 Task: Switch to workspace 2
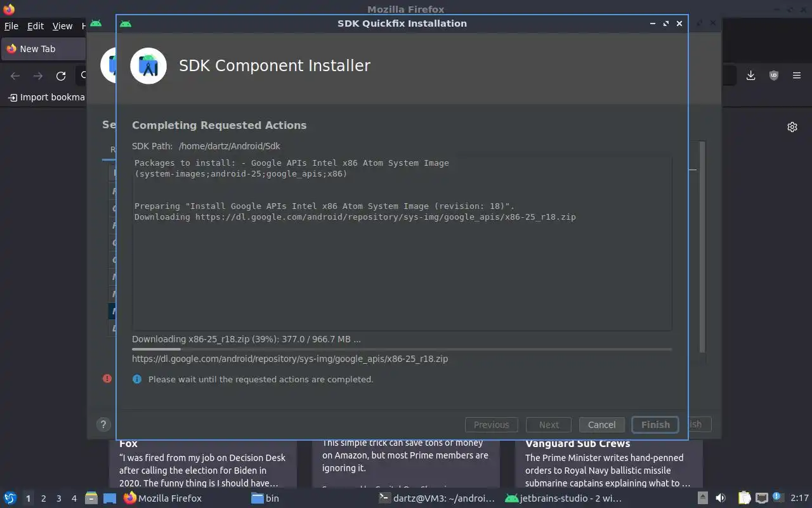[x=44, y=498]
